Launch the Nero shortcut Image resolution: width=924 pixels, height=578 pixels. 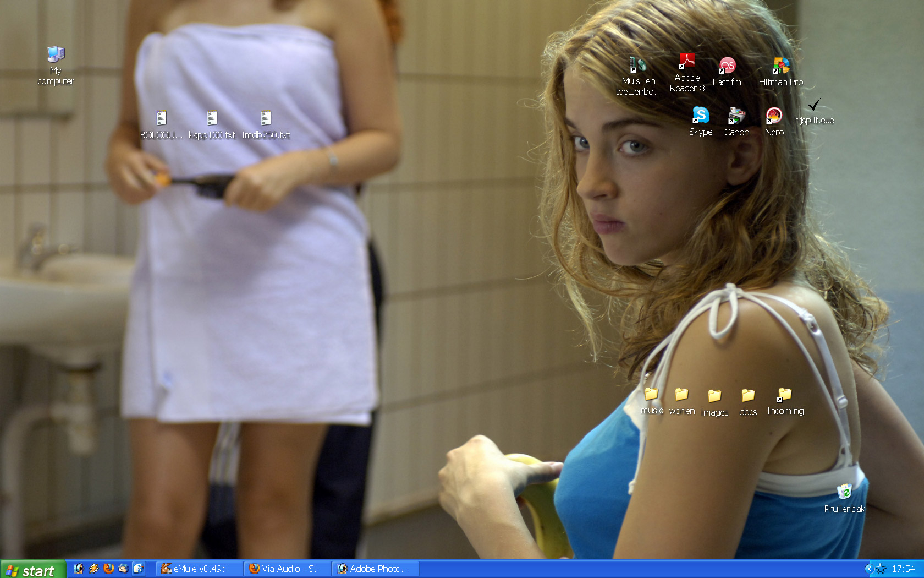pos(774,116)
